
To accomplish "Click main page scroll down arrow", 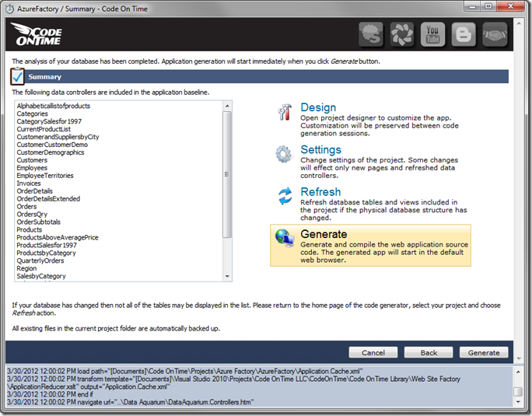I will pos(519,358).
